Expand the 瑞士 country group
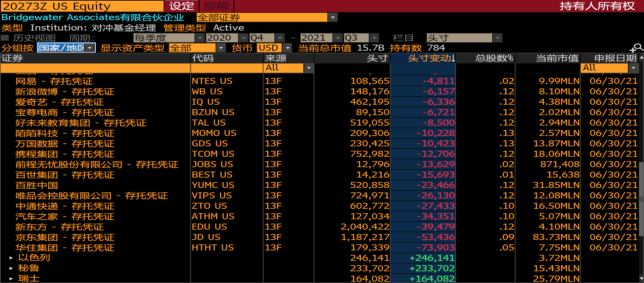644x283 pixels. click(x=11, y=279)
